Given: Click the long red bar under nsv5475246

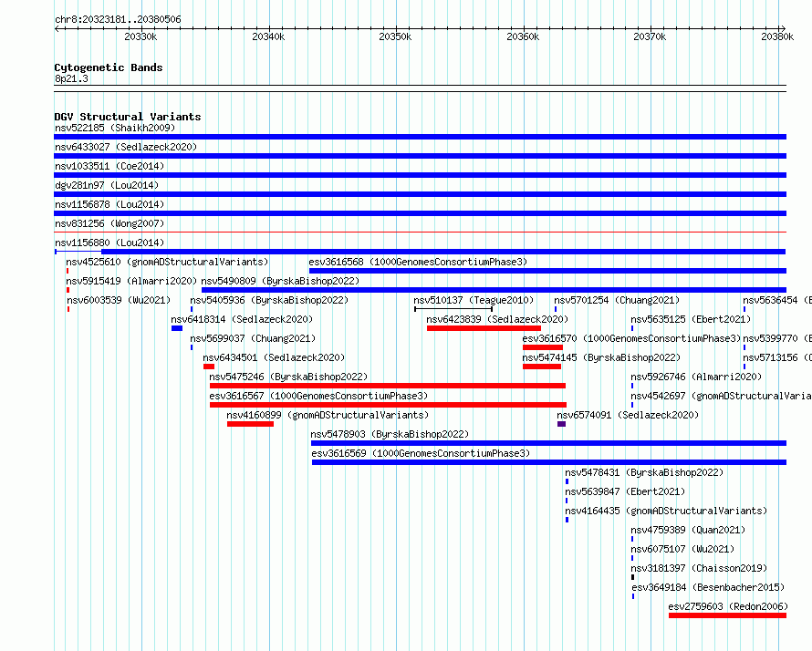Looking at the screenshot, I should coord(388,386).
